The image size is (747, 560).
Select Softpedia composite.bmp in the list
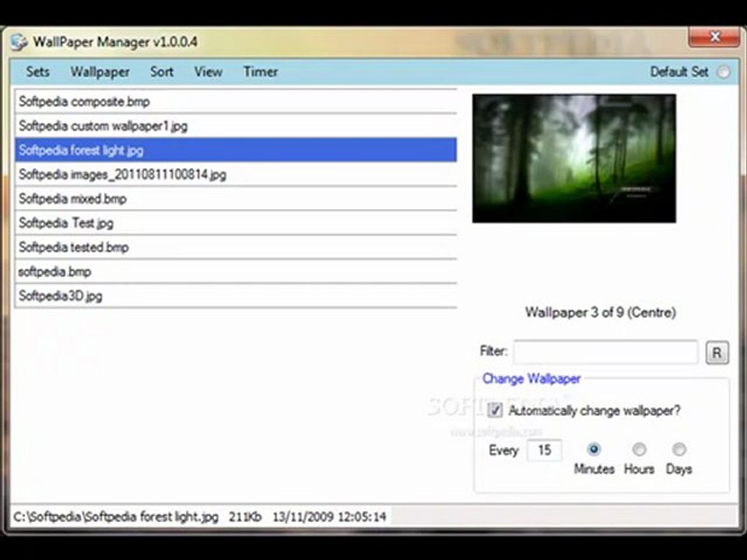click(x=236, y=101)
